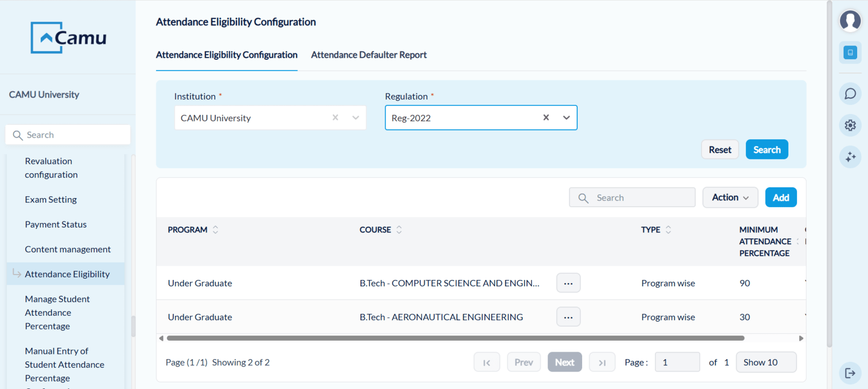Click the horizontal scrollbar left arrow
The width and height of the screenshot is (868, 389).
click(161, 338)
